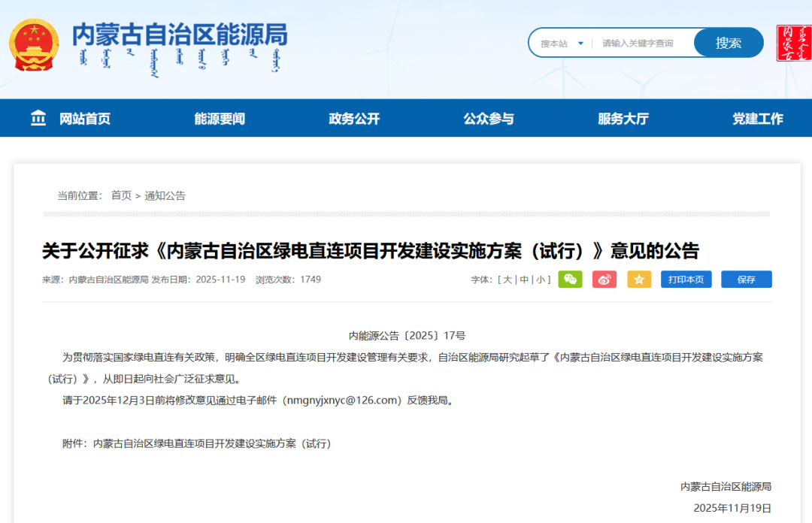
Task: Click the national emblem logo
Action: click(32, 44)
